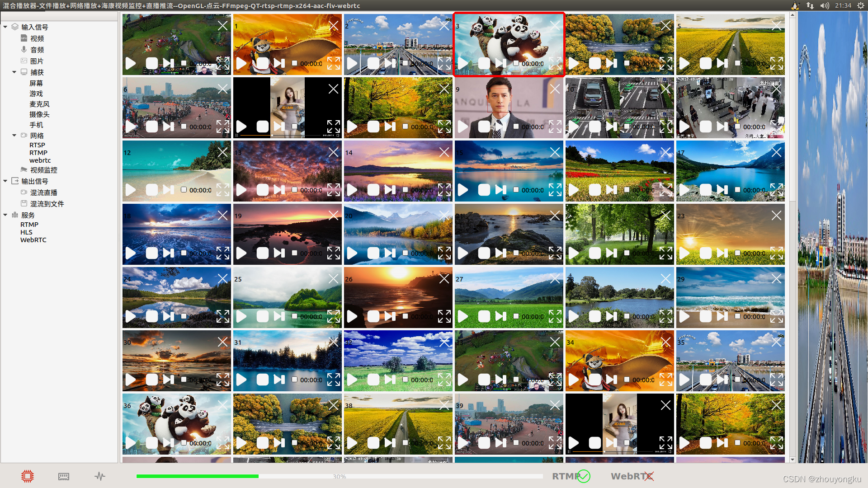Open the clock showing 21:34

(843, 5)
